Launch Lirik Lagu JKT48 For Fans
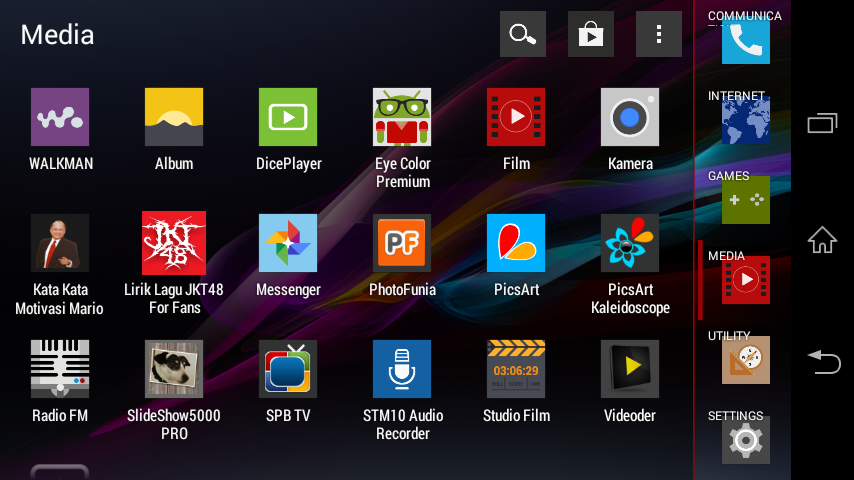Image resolution: width=854 pixels, height=480 pixels. (x=174, y=243)
